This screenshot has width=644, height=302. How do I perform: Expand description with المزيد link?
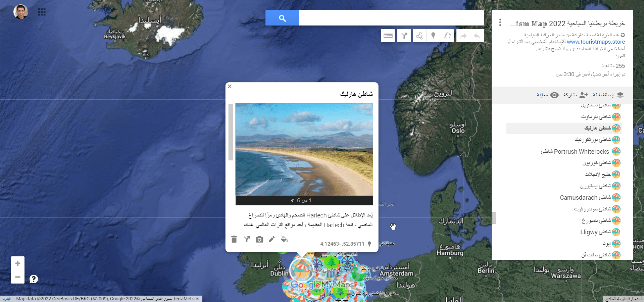pyautogui.click(x=620, y=56)
